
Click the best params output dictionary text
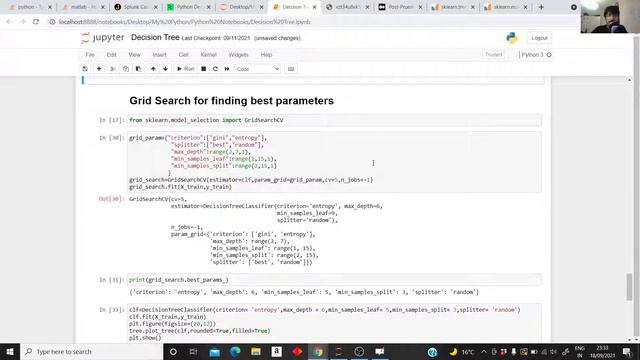click(x=304, y=292)
